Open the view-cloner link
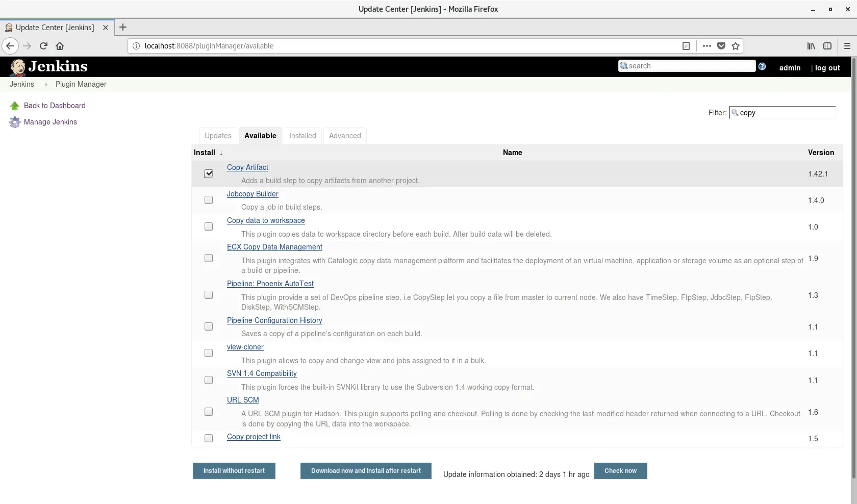 click(245, 347)
